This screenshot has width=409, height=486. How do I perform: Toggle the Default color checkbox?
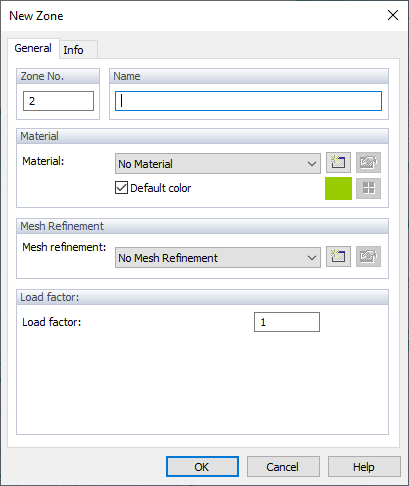tap(121, 188)
